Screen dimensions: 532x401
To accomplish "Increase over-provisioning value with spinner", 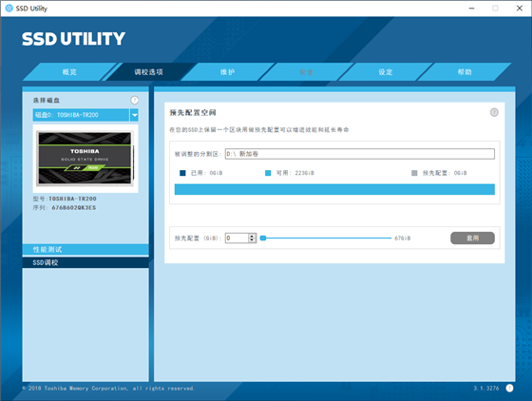I will pos(252,236).
